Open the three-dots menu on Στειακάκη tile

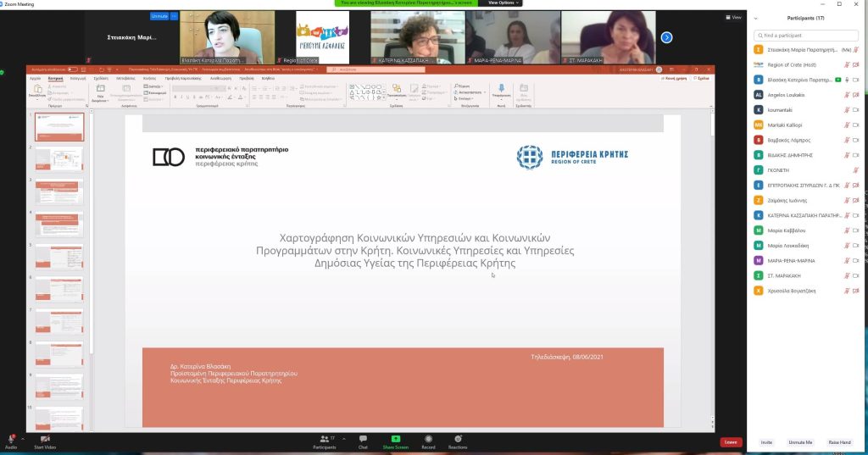click(174, 16)
